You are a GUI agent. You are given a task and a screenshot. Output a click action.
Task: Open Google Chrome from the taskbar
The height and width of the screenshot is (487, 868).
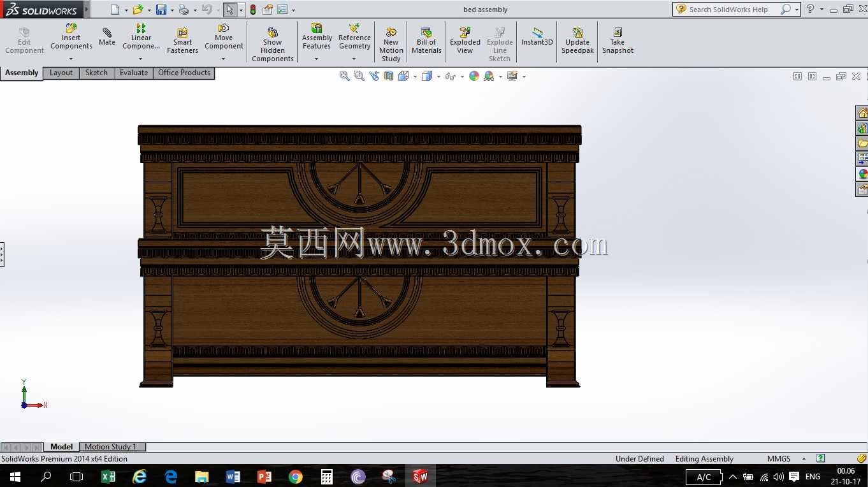[x=295, y=476]
